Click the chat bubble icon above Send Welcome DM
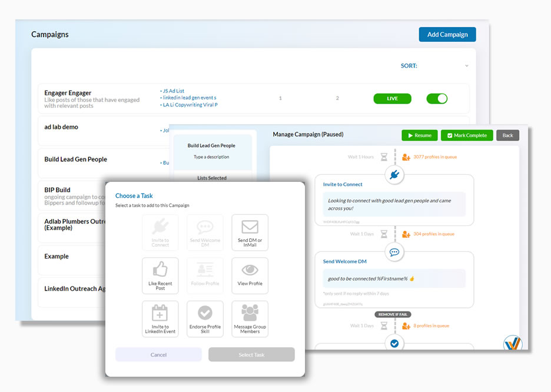This screenshot has width=551, height=392. click(x=394, y=251)
